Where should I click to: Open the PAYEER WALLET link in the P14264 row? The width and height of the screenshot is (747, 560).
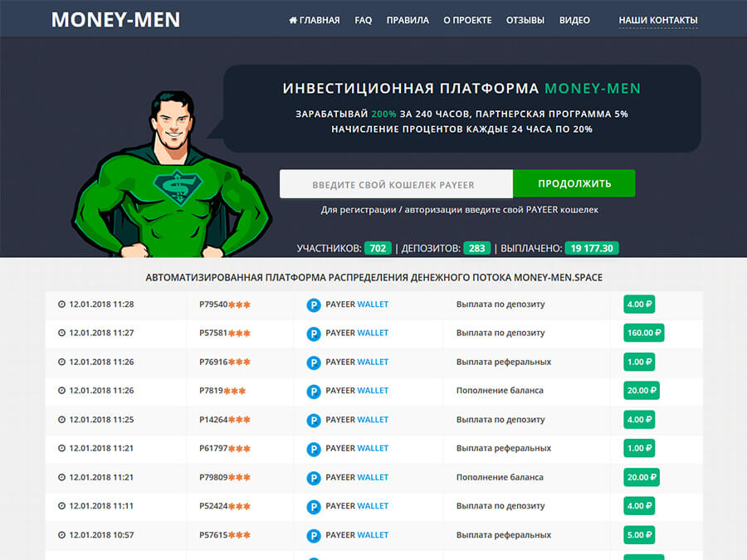[357, 420]
